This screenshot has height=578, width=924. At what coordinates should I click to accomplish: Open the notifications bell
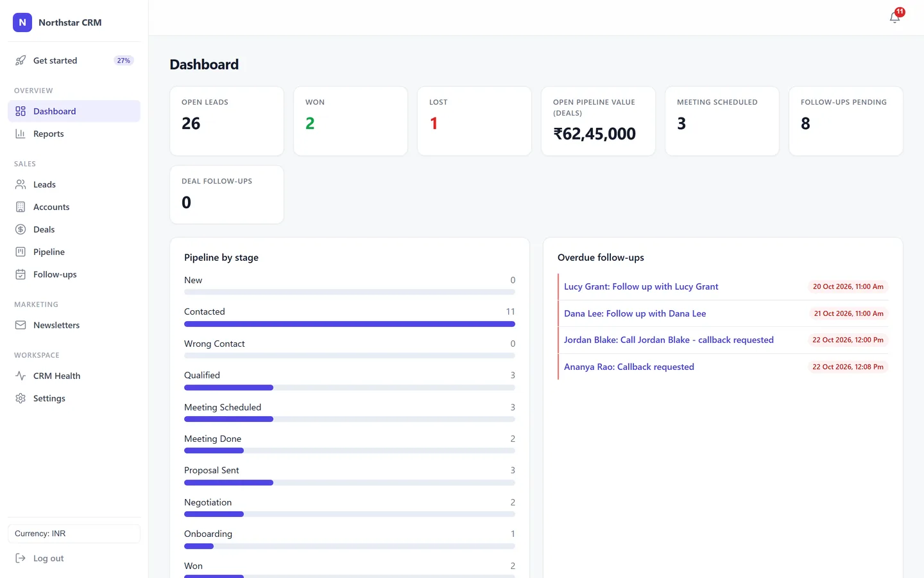pyautogui.click(x=895, y=17)
